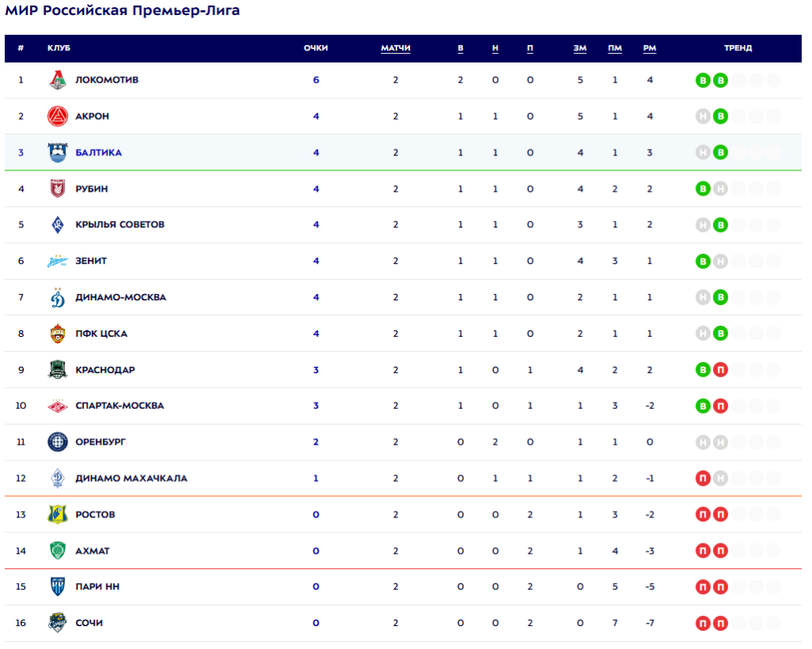Click the Rostov club logo

57,514
